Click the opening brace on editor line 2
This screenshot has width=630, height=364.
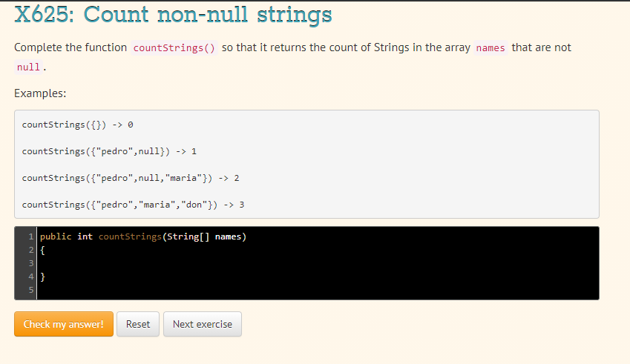click(x=42, y=251)
